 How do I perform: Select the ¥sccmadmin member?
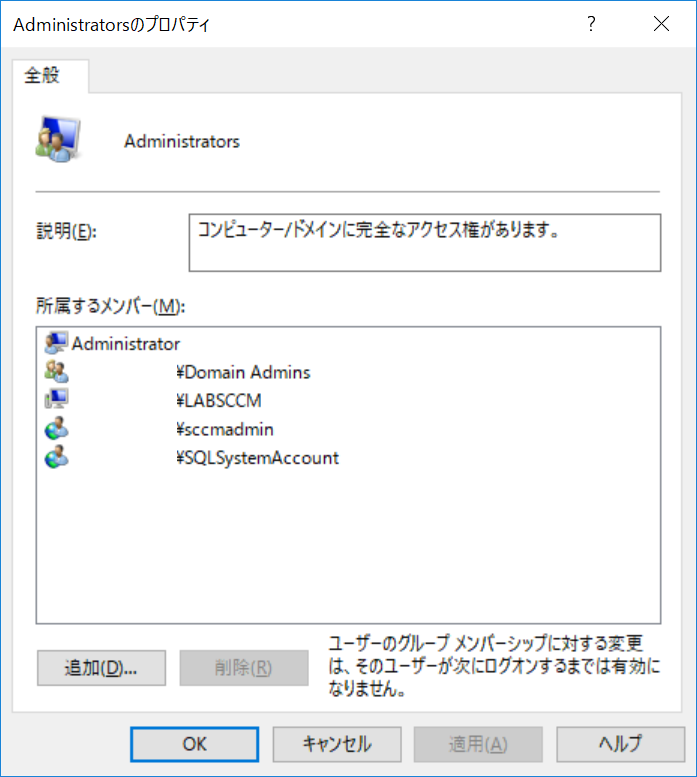(224, 429)
